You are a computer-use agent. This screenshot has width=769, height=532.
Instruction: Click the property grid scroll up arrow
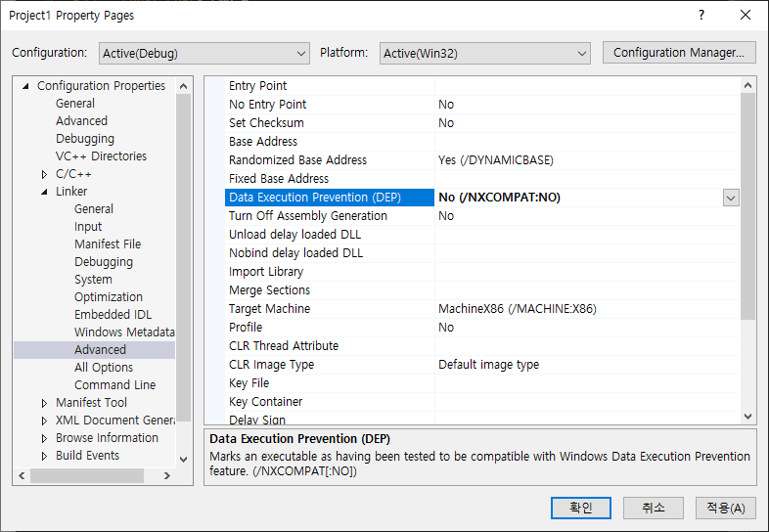click(747, 85)
